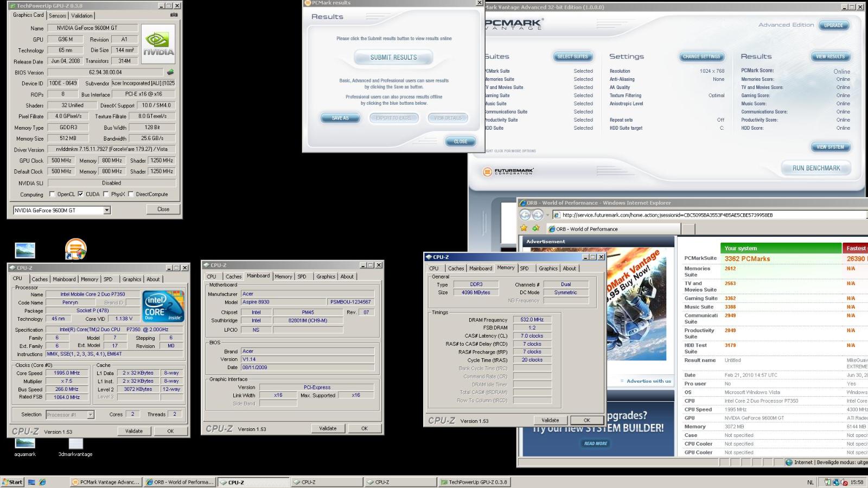Open the Caches tab in the CPU-Z CPU window

pos(40,279)
